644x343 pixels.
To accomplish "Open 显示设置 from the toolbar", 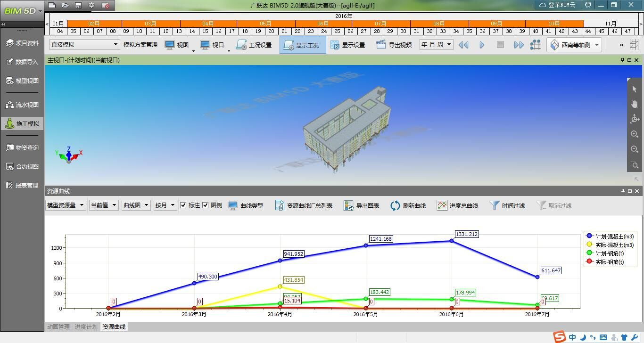I will coord(335,45).
